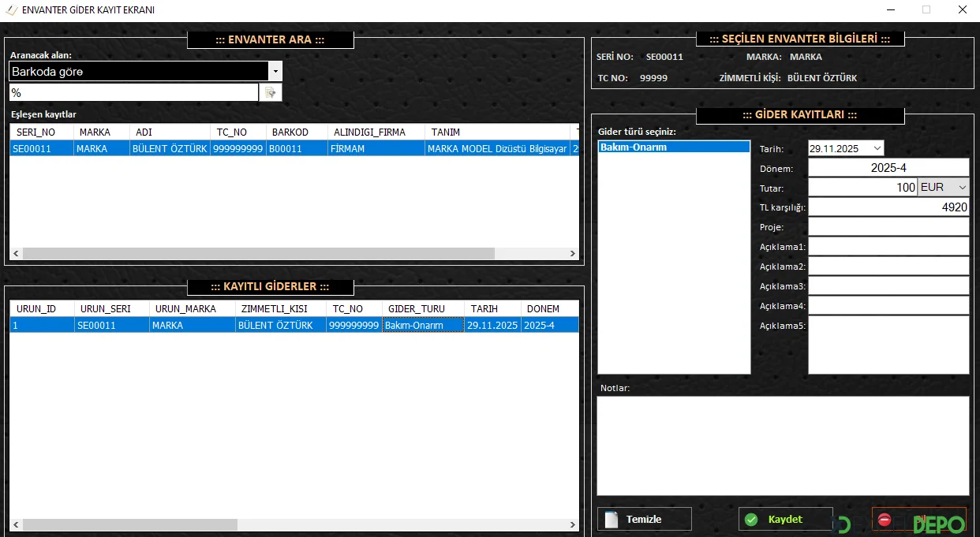Click into the Proje text field
Image resolution: width=980 pixels, height=537 pixels.
point(888,227)
